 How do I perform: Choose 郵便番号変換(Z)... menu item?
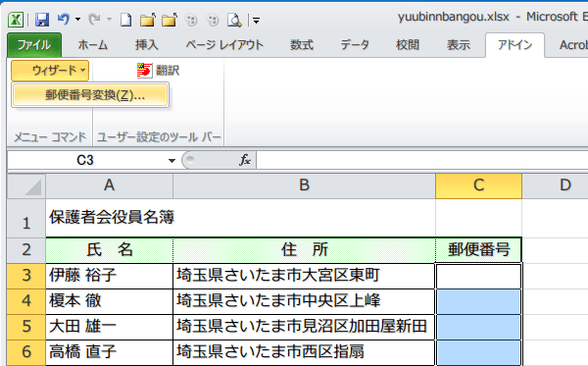(x=90, y=95)
